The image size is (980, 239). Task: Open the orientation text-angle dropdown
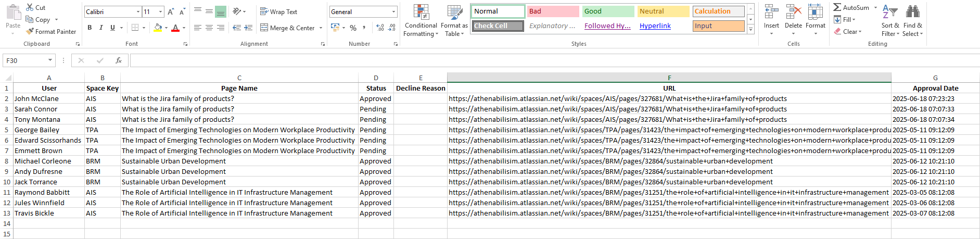[239, 11]
